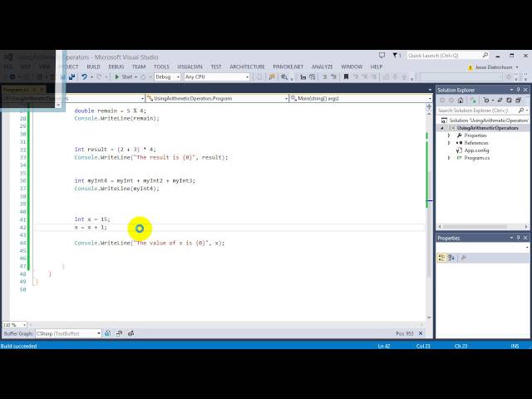Viewport: 532px width, 399px height.
Task: Click the 'Build succeeded' status text
Action: [18, 346]
